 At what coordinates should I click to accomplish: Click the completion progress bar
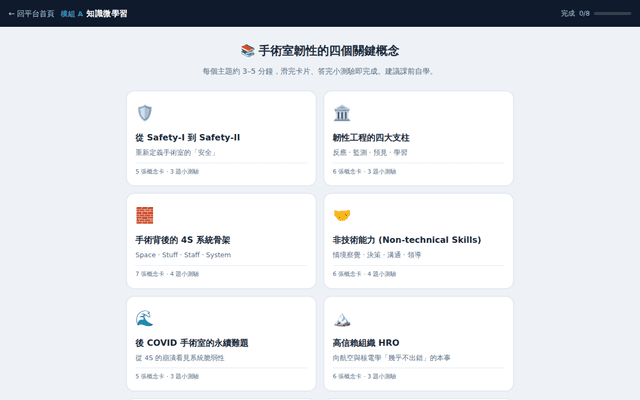tap(612, 13)
